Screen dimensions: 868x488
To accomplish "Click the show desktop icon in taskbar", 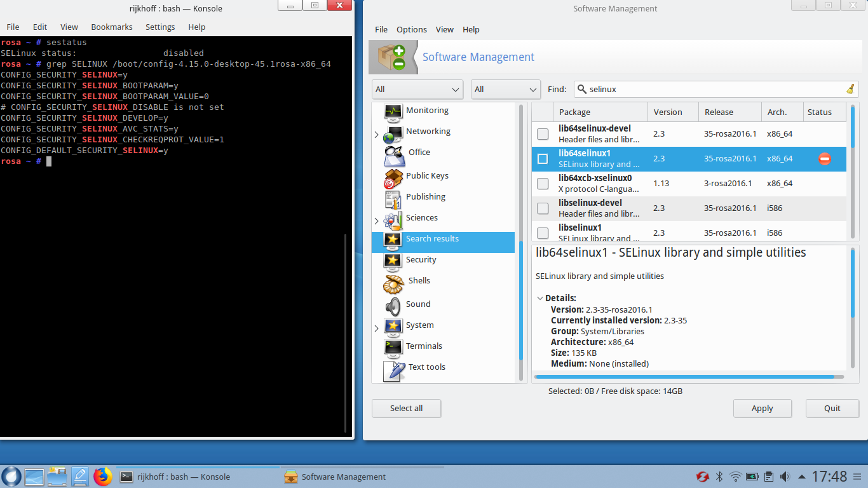I will click(x=34, y=477).
